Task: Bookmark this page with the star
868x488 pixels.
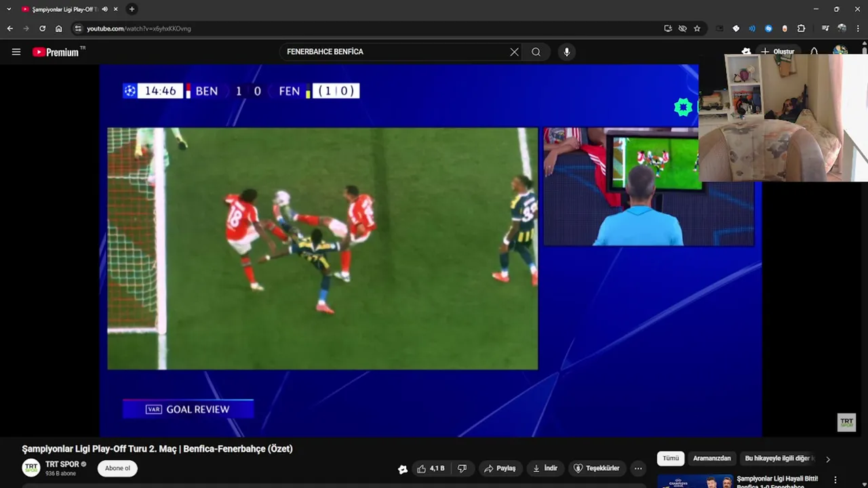Action: click(x=696, y=28)
